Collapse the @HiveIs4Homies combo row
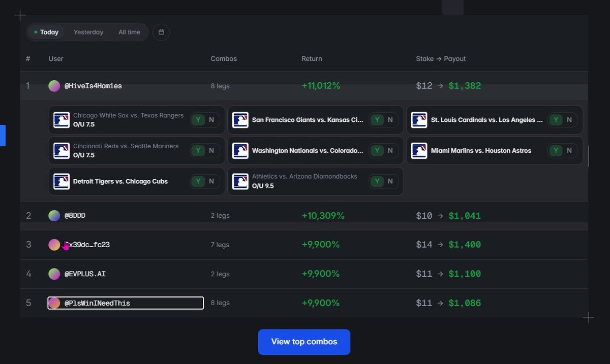The image size is (610, 364). coord(304,86)
